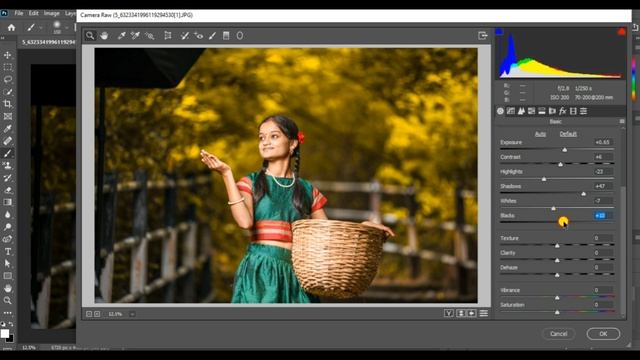Click the Auto tone link

pos(540,134)
